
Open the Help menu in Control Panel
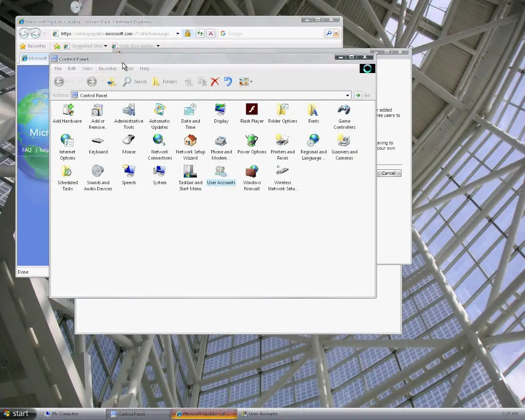144,68
